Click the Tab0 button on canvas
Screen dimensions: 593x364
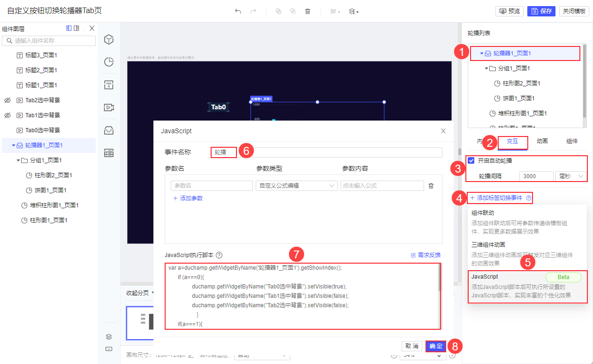click(x=219, y=107)
